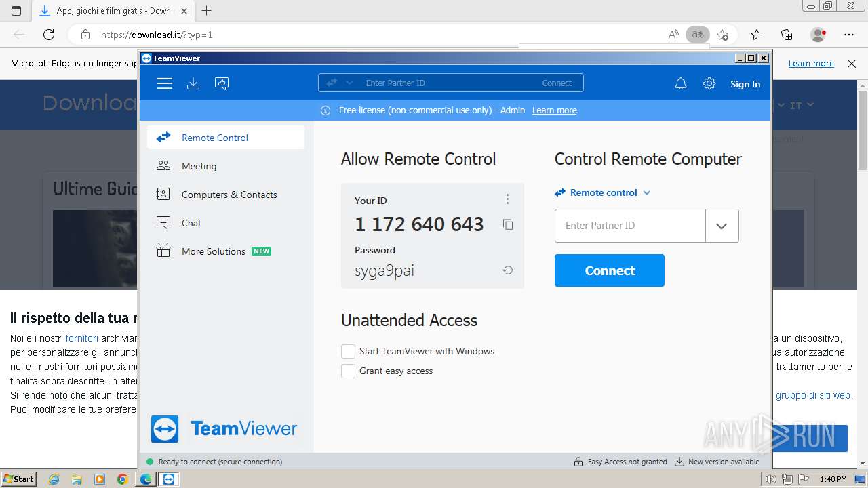The image size is (868, 488).
Task: Open More Solutions section
Action: point(226,251)
